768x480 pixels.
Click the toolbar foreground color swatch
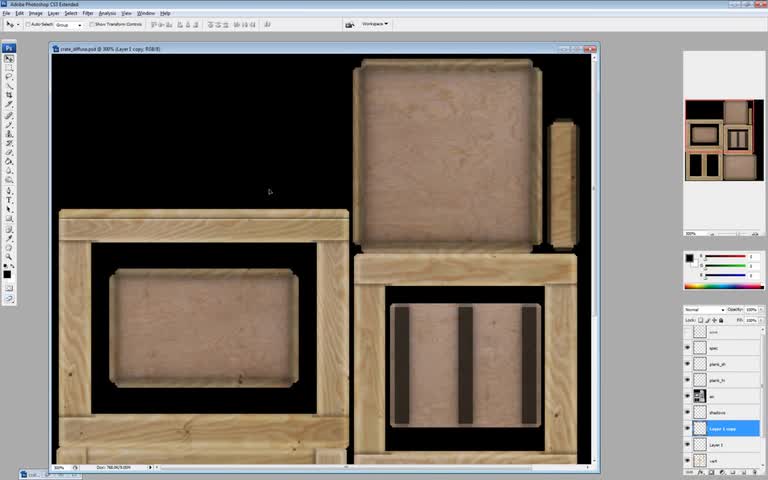pos(7,275)
